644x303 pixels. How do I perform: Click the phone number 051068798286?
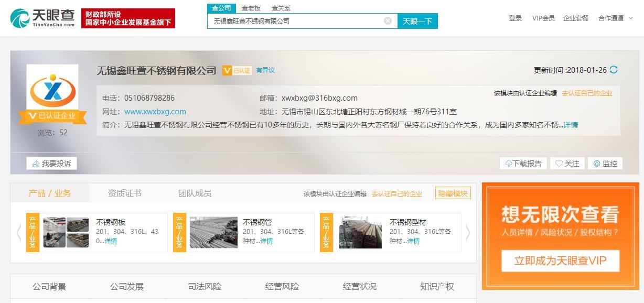pos(149,98)
